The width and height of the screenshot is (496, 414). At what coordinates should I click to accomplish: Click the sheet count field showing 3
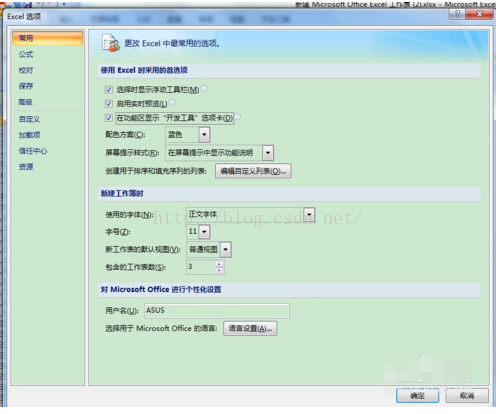(200, 267)
